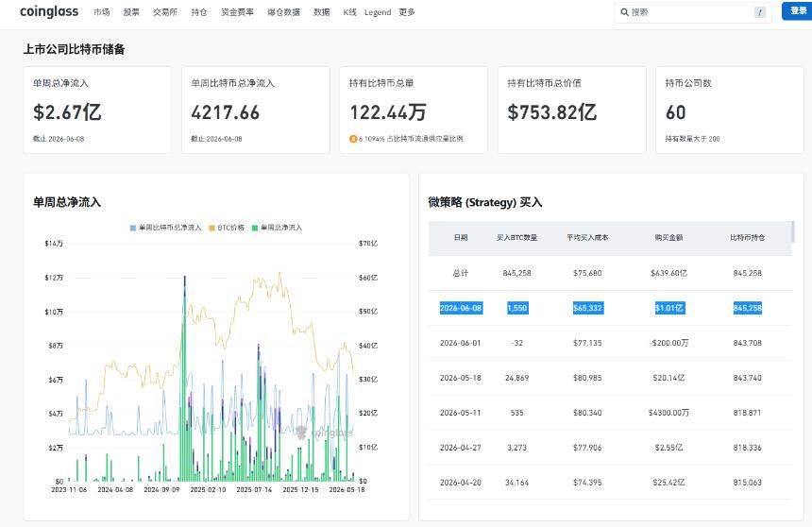Click the slash shortcut badge in search
This screenshot has width=812, height=527.
coord(759,12)
